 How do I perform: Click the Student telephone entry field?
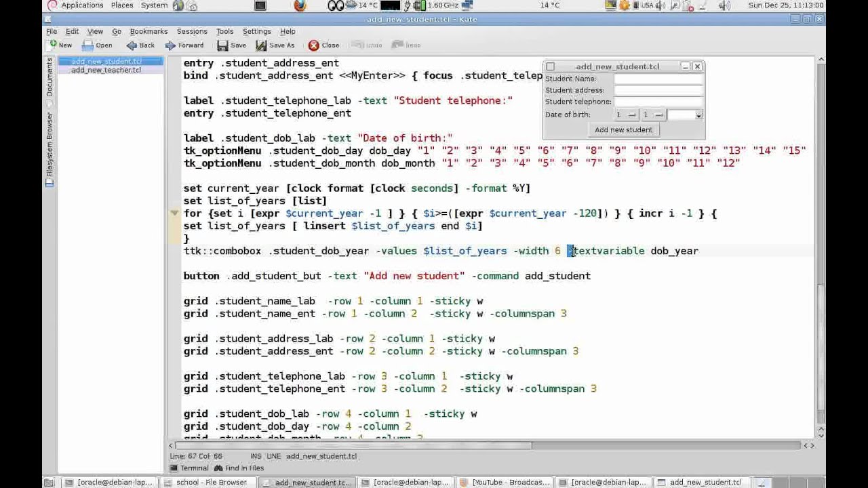pyautogui.click(x=658, y=102)
